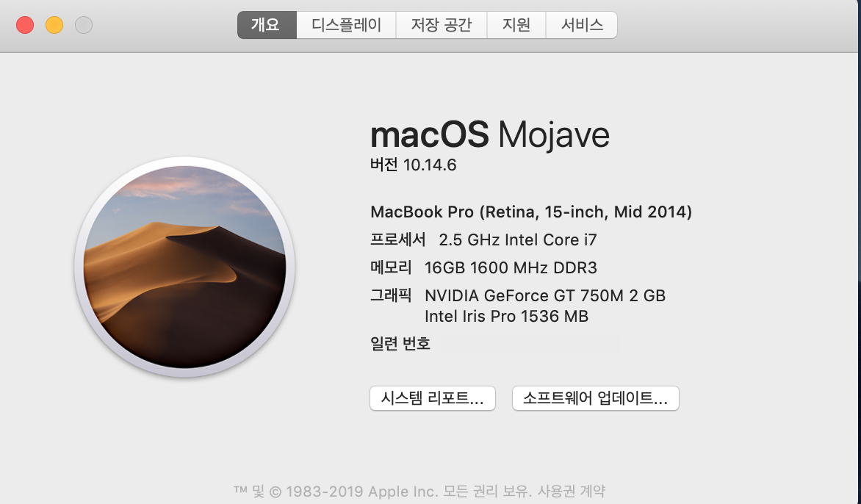
Task: Minimize the window with yellow button
Action: coord(54,25)
